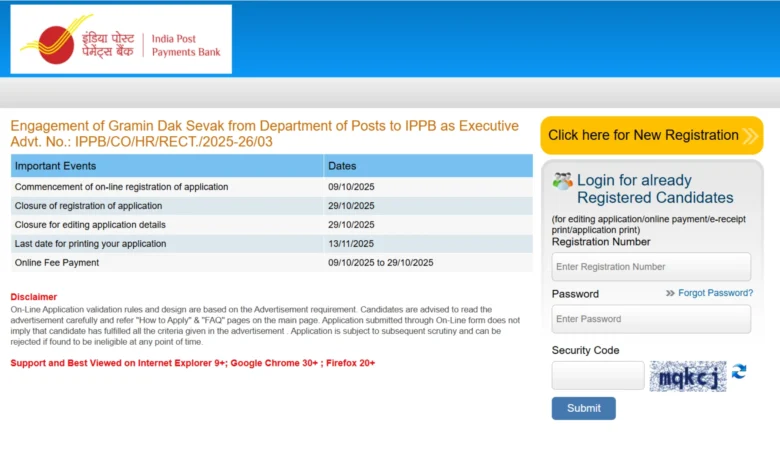The image size is (780, 470).
Task: Click the double chevron on New Registration
Action: click(x=750, y=136)
